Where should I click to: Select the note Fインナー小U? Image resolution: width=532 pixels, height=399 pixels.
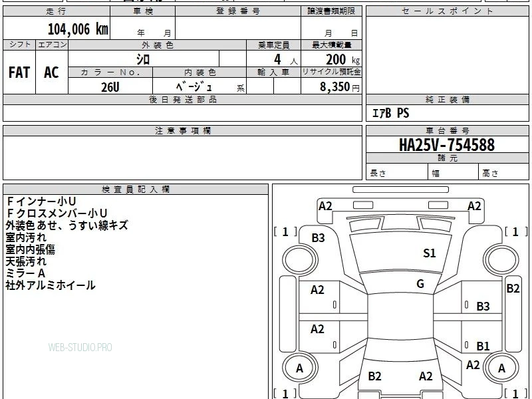41,201
